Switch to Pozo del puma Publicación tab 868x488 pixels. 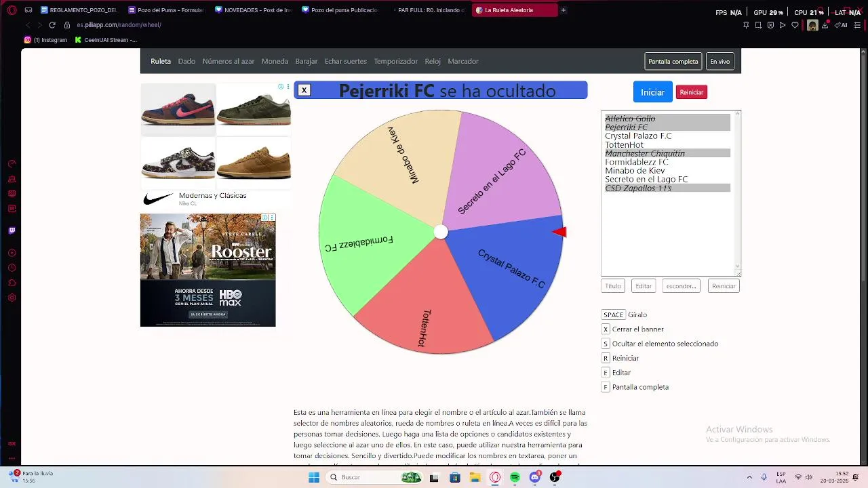[x=340, y=10]
